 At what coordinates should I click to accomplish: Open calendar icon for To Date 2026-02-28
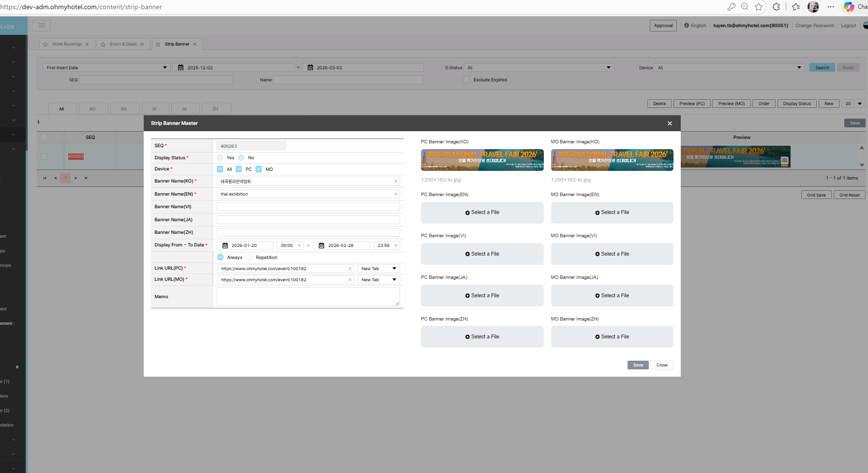click(x=321, y=245)
